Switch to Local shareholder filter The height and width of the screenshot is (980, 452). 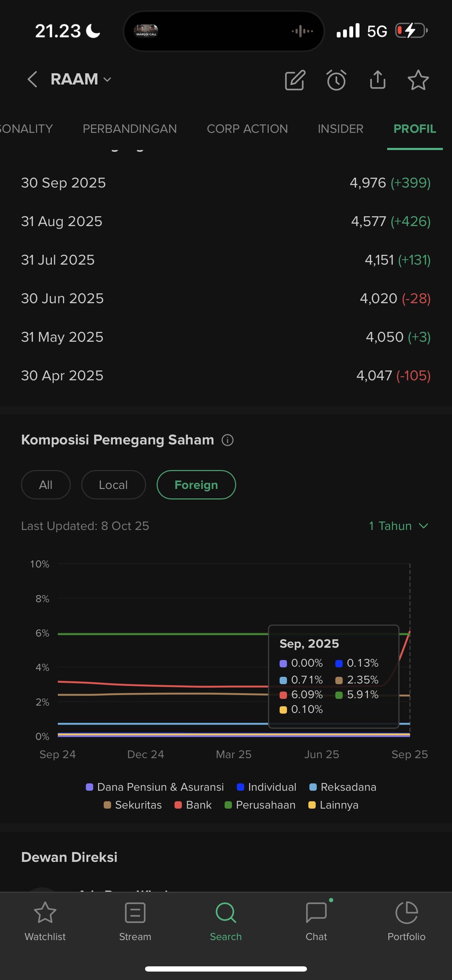tap(114, 485)
